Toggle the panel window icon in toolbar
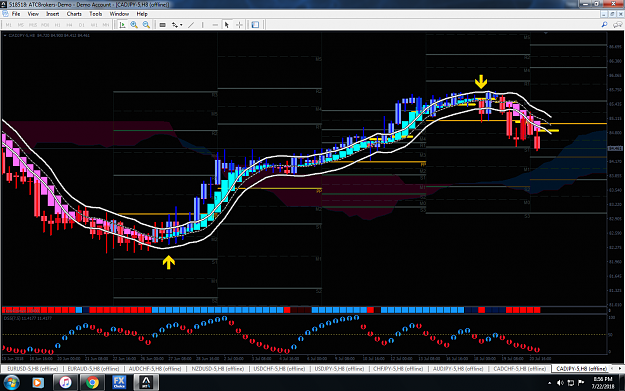 (255, 25)
